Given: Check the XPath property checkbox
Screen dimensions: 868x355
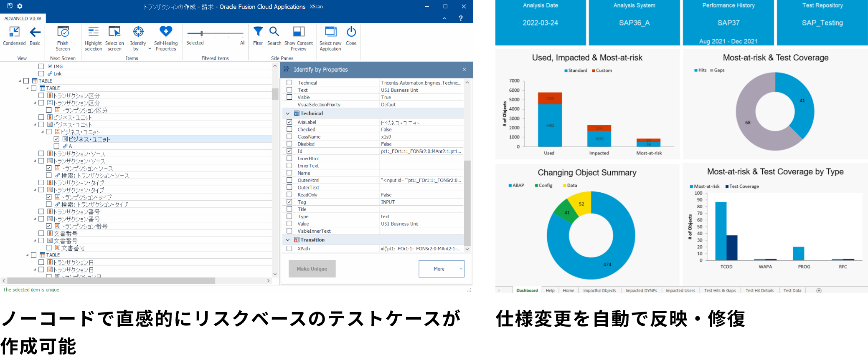Looking at the screenshot, I should click(x=289, y=249).
